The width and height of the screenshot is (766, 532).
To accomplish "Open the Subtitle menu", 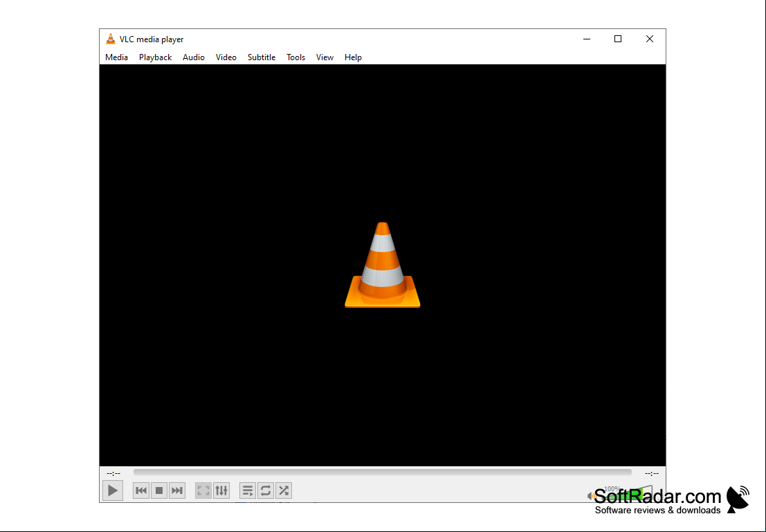I will click(x=262, y=57).
